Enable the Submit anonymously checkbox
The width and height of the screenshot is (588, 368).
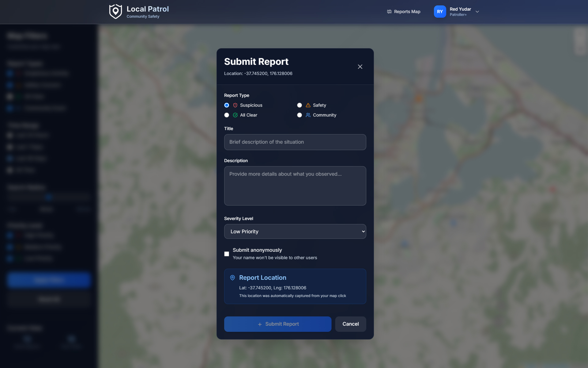[227, 254]
